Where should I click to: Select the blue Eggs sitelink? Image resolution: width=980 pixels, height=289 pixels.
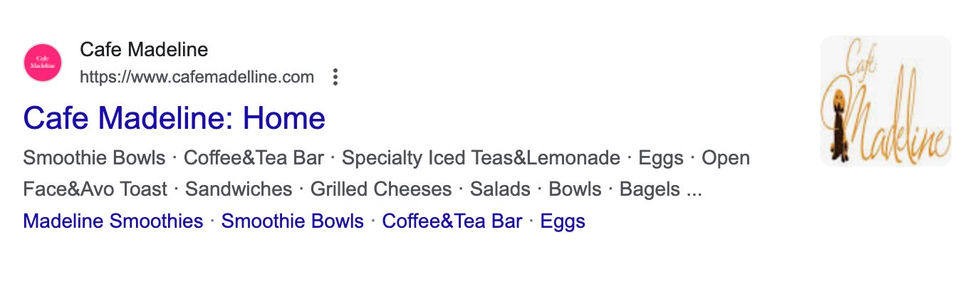[563, 221]
